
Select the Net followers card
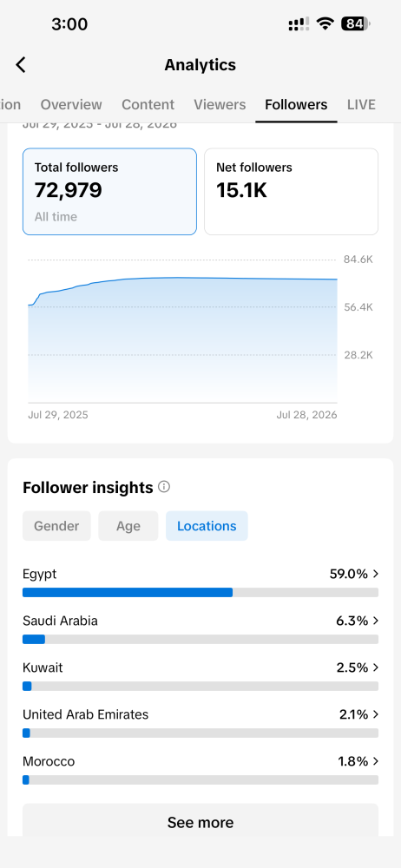pos(292,192)
